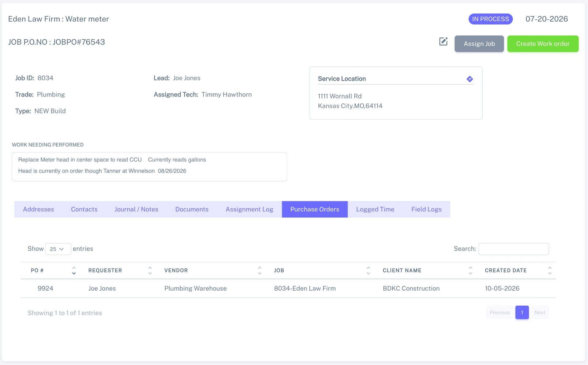The height and width of the screenshot is (365, 588).
Task: Click the edit job pencil icon
Action: tap(443, 42)
